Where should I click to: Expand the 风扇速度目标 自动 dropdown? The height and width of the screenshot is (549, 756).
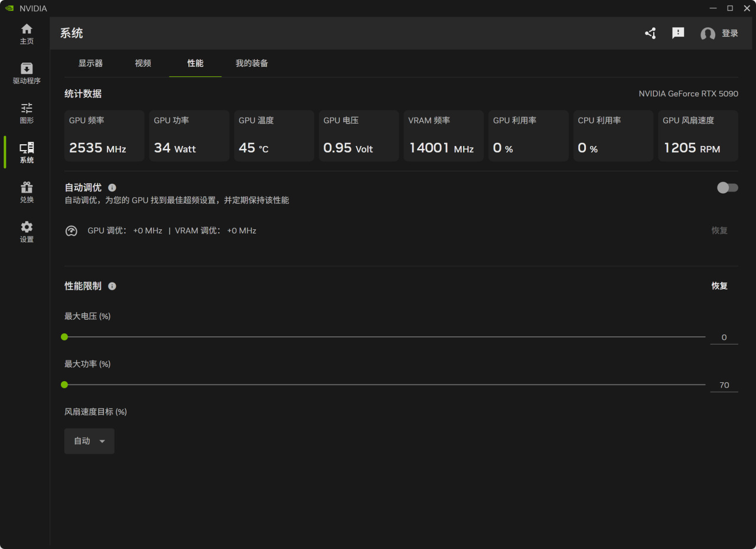tap(89, 441)
